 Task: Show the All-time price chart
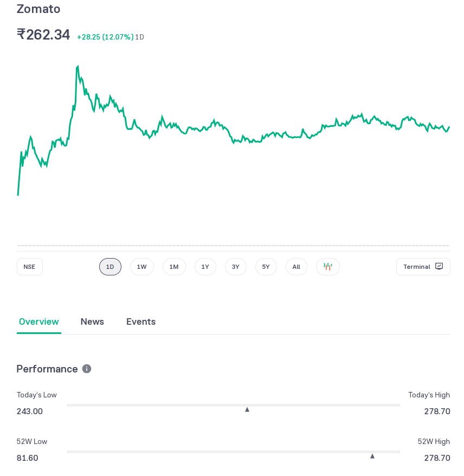(x=297, y=267)
